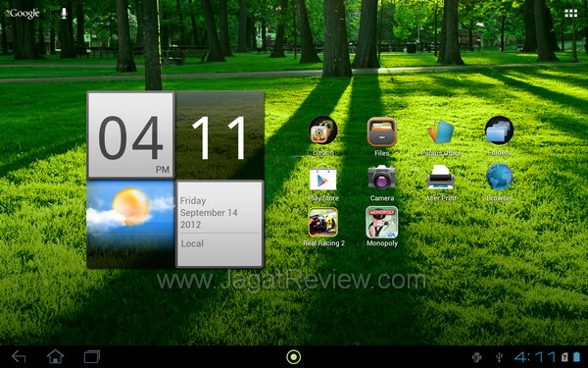Open the clear.fi media app

click(x=322, y=131)
